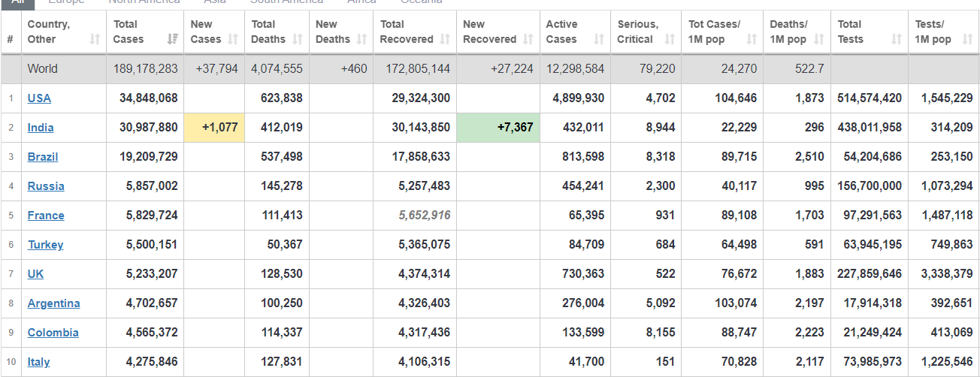This screenshot has height=377, width=980.
Task: Click the Active Cases sort icon
Action: 599,39
